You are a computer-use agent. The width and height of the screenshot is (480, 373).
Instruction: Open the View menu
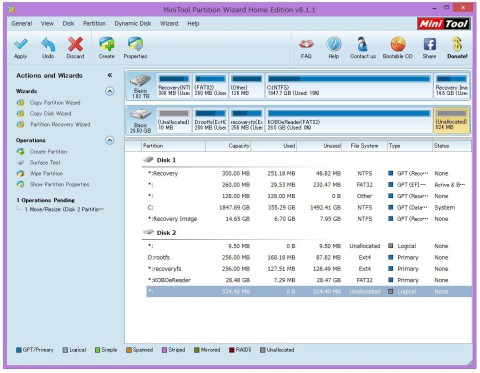click(x=47, y=24)
